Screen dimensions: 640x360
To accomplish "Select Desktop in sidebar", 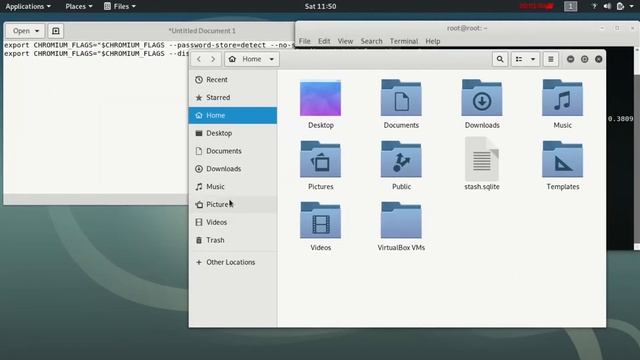I will tap(233, 133).
